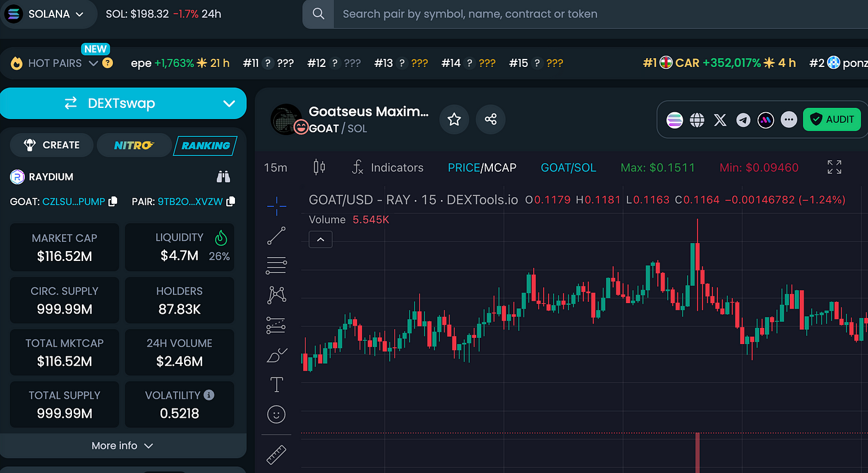868x473 pixels.
Task: Open hidden hot pair #13
Action: tap(401, 63)
